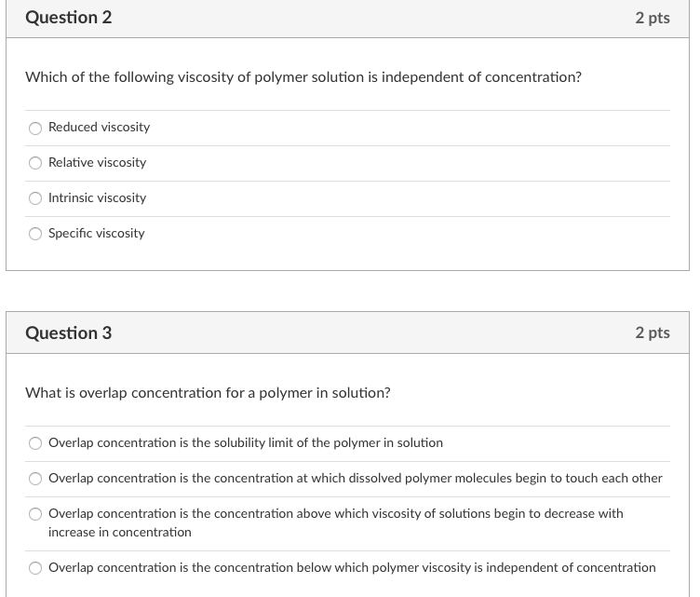Click the '2 pts' label of Question 2
The image size is (700, 597).
[653, 18]
